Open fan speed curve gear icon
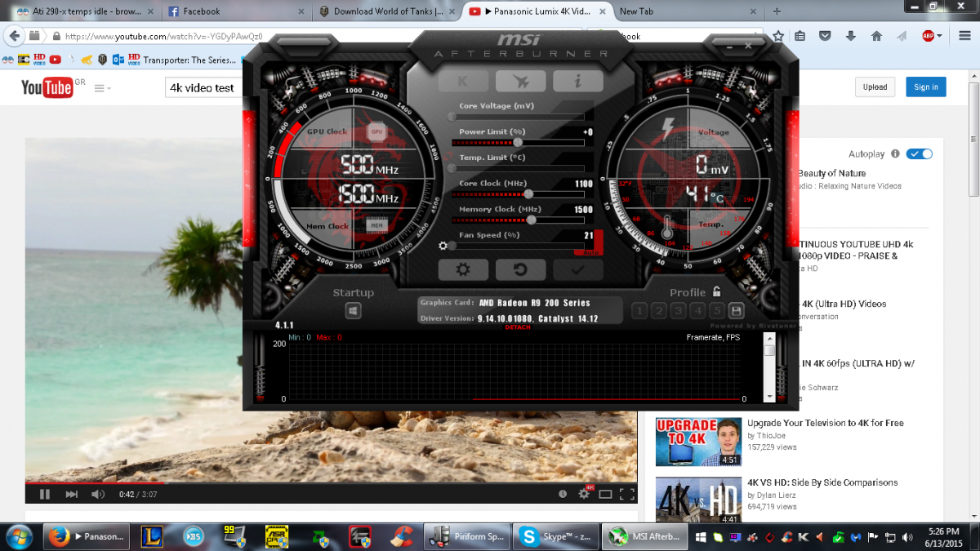980x551 pixels. (x=443, y=246)
